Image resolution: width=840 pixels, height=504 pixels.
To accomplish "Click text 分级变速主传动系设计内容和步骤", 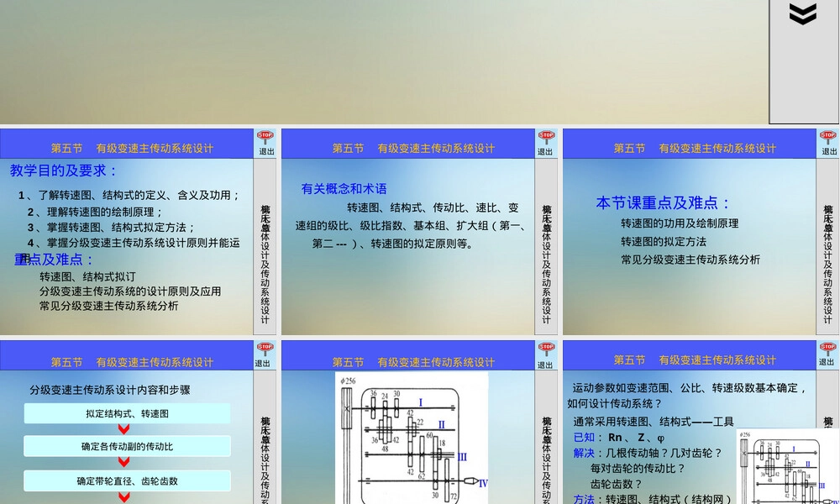I will point(110,390).
